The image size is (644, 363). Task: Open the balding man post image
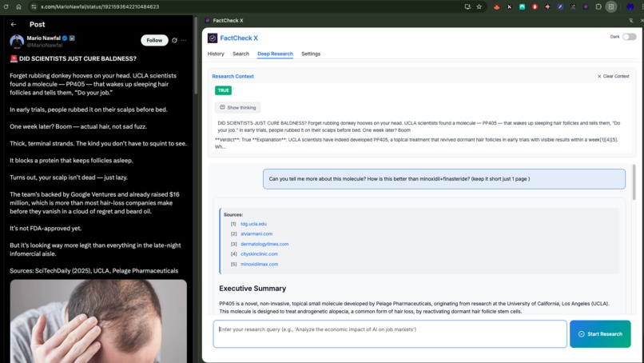[x=98, y=321]
